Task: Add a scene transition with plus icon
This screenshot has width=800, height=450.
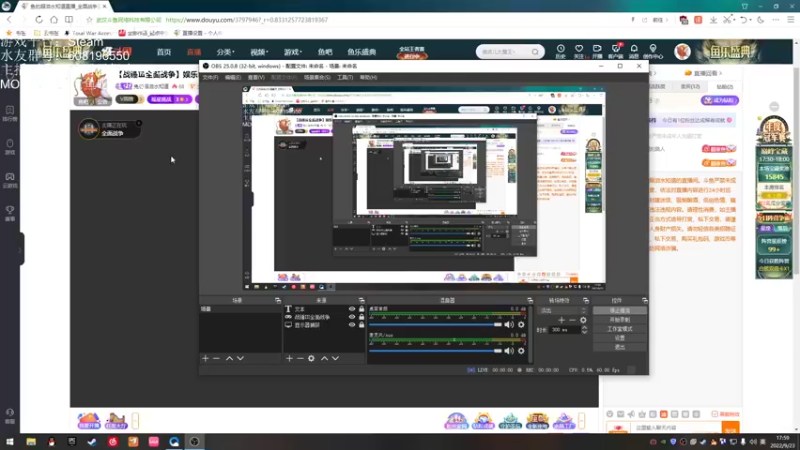Action: (x=562, y=320)
